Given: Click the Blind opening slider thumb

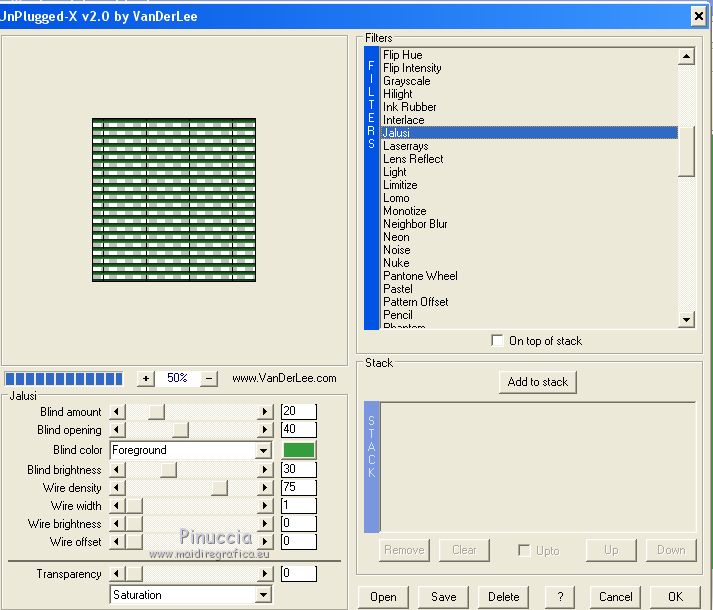Looking at the screenshot, I should (x=181, y=429).
